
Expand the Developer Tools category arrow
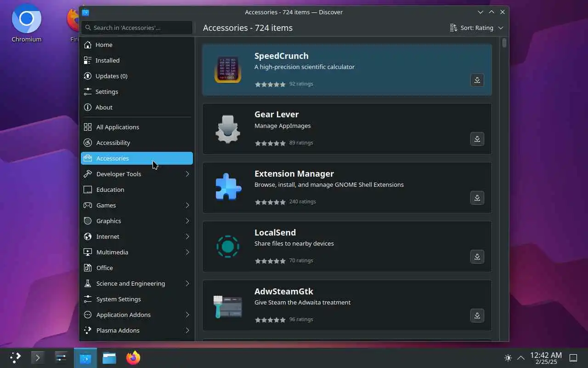187,174
